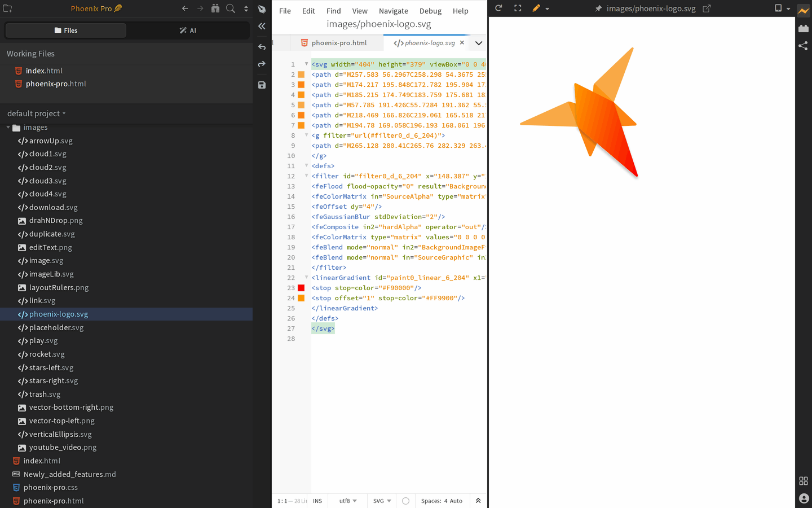Fold the svg tag at line 1
812x508 pixels.
pyautogui.click(x=306, y=64)
